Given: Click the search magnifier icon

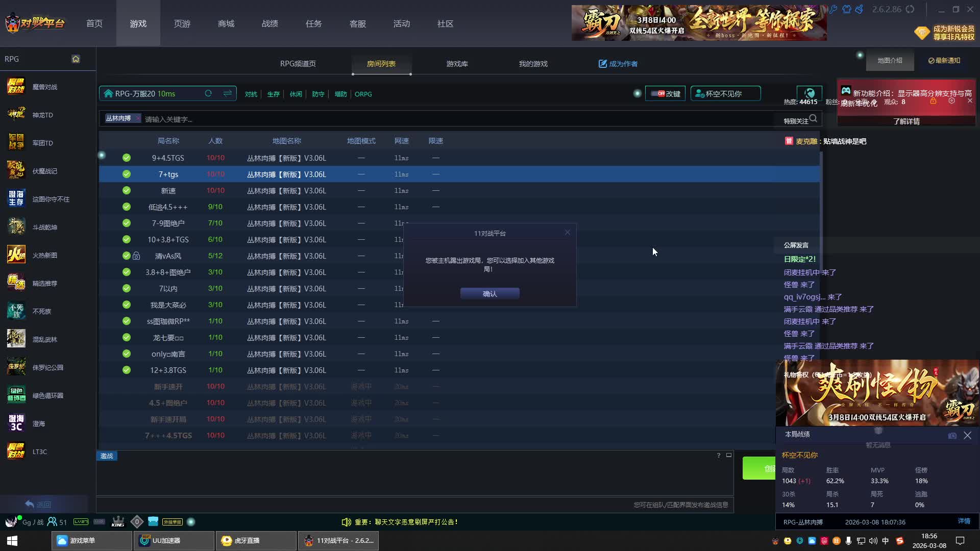Looking at the screenshot, I should coord(813,119).
